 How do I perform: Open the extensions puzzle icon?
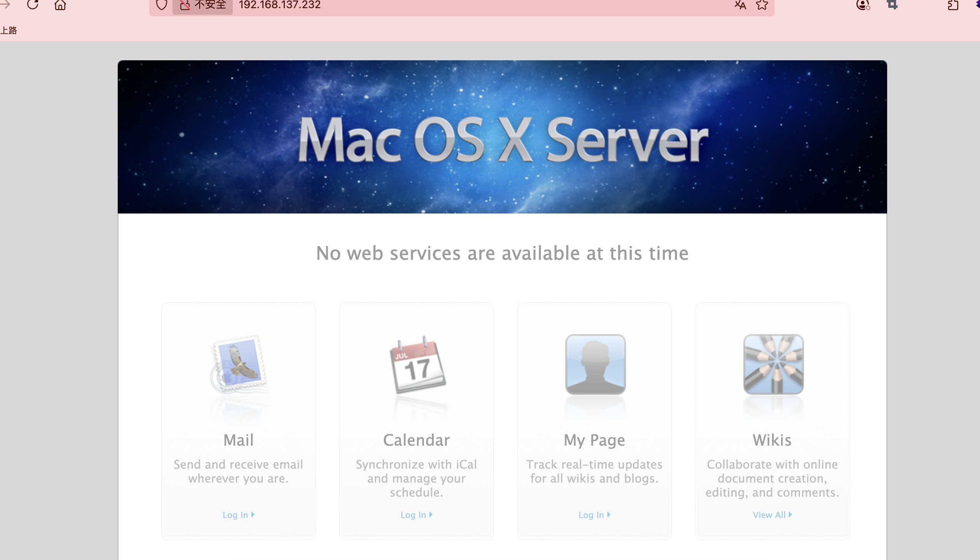953,5
